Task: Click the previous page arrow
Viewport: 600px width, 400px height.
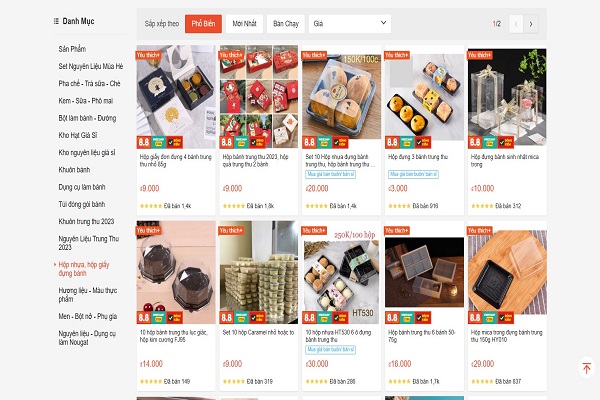Action: pyautogui.click(x=516, y=24)
